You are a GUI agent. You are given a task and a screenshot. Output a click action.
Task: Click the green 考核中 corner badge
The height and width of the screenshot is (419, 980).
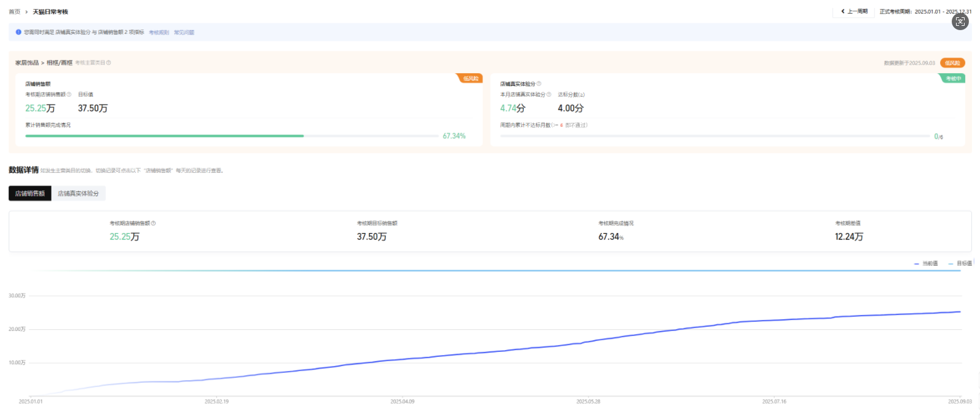tap(953, 79)
